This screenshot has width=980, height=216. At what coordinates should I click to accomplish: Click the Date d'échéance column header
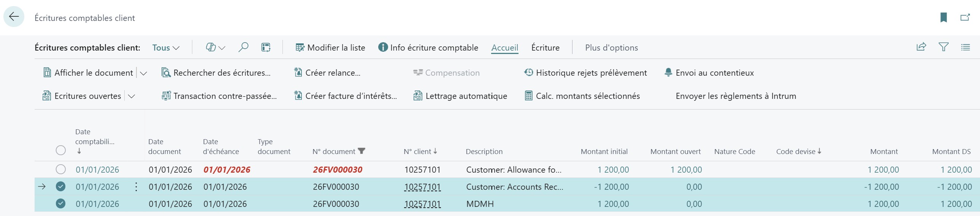point(221,146)
